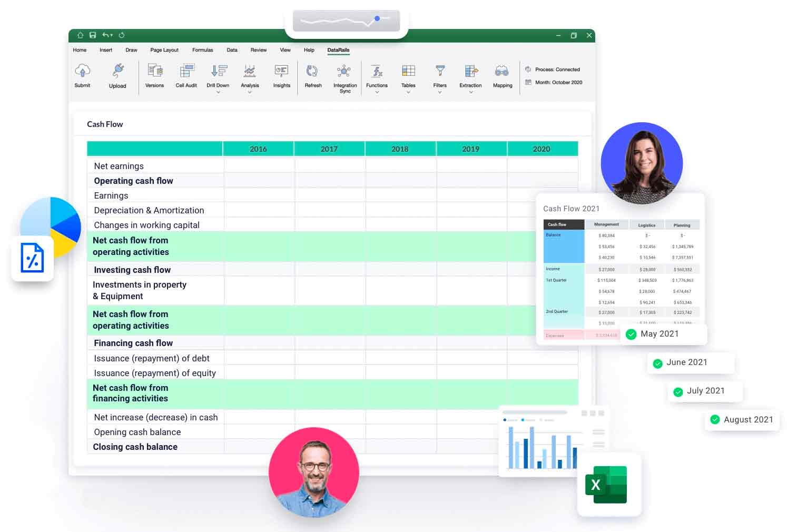Viewport: 787px width, 532px height.
Task: Open the Analysis chart icon
Action: point(250,71)
